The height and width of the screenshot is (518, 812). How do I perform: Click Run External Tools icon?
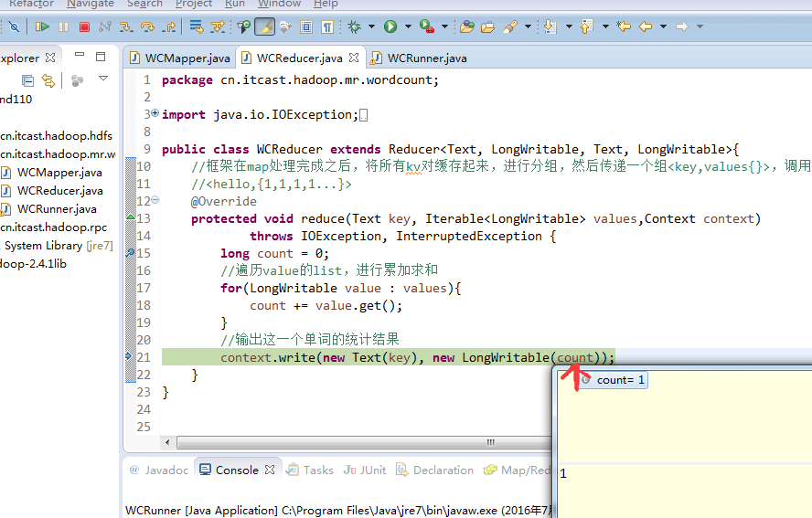click(x=427, y=26)
